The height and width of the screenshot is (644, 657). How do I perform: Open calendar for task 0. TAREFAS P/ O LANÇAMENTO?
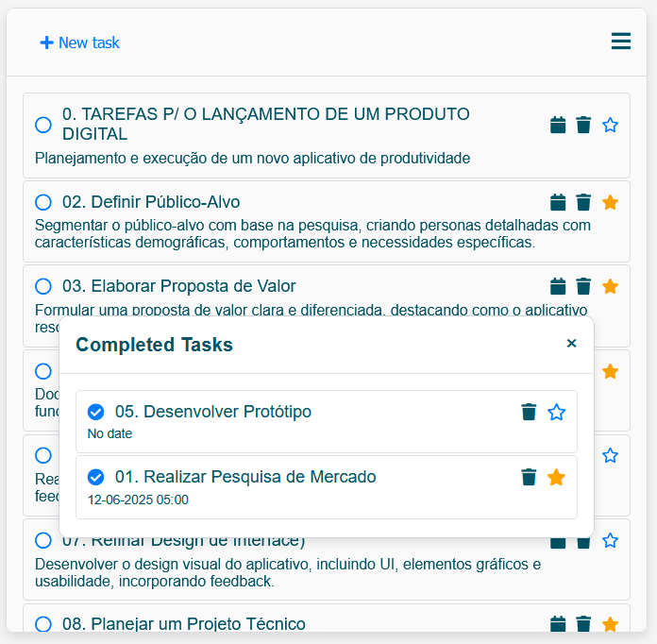point(558,125)
